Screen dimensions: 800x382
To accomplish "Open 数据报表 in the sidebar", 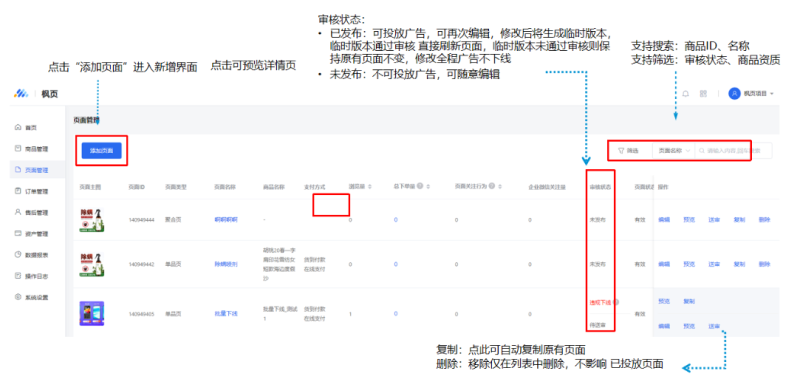I will tap(37, 254).
